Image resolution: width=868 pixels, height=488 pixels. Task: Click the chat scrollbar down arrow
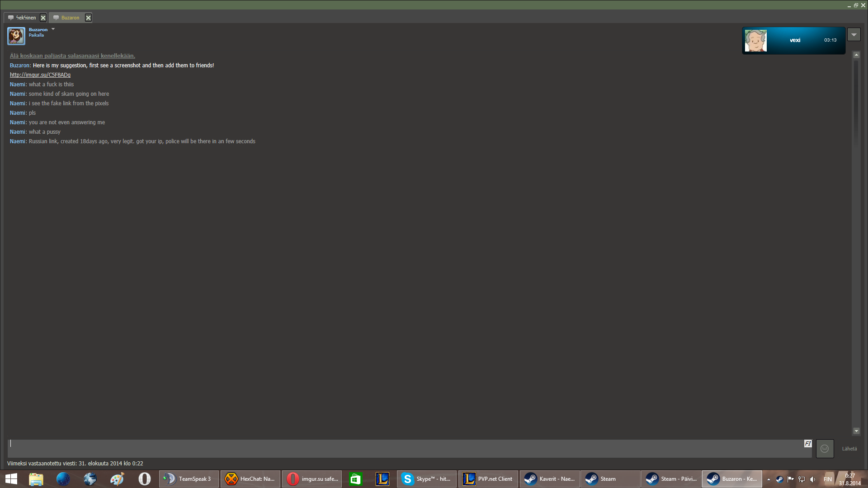(856, 431)
